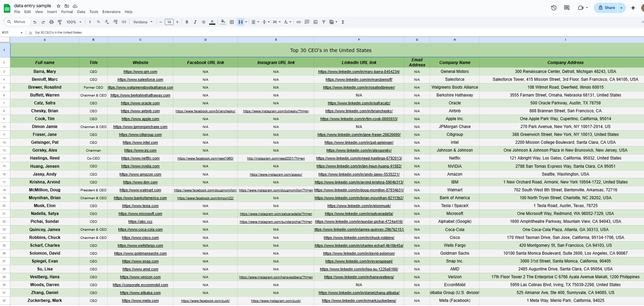This screenshot has height=306, width=644.
Task: Open the Gemini assistant sparkle icon
Action: 633,8
